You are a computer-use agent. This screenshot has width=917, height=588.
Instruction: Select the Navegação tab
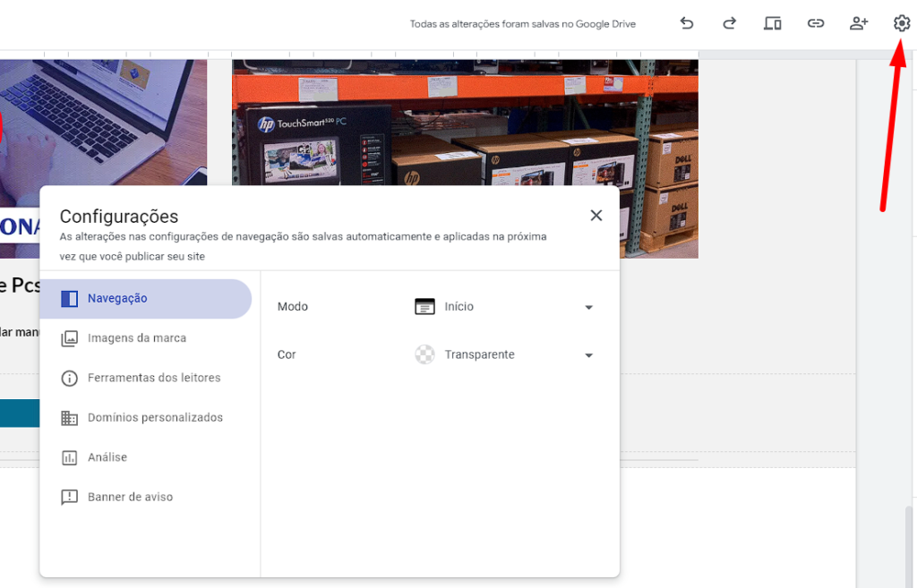(146, 299)
